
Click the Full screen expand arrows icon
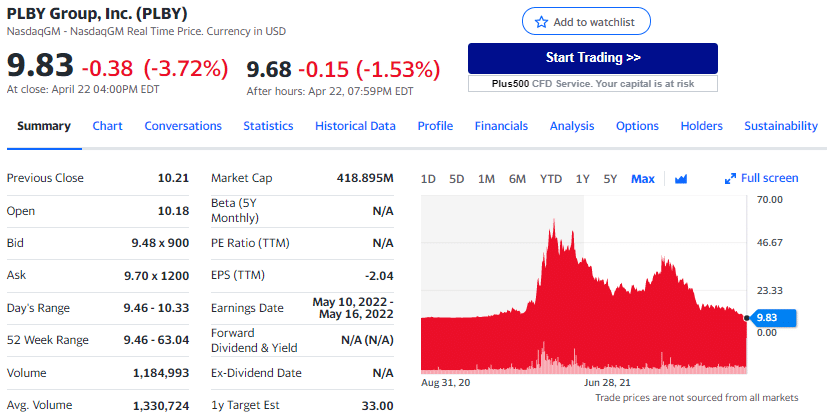(x=730, y=179)
